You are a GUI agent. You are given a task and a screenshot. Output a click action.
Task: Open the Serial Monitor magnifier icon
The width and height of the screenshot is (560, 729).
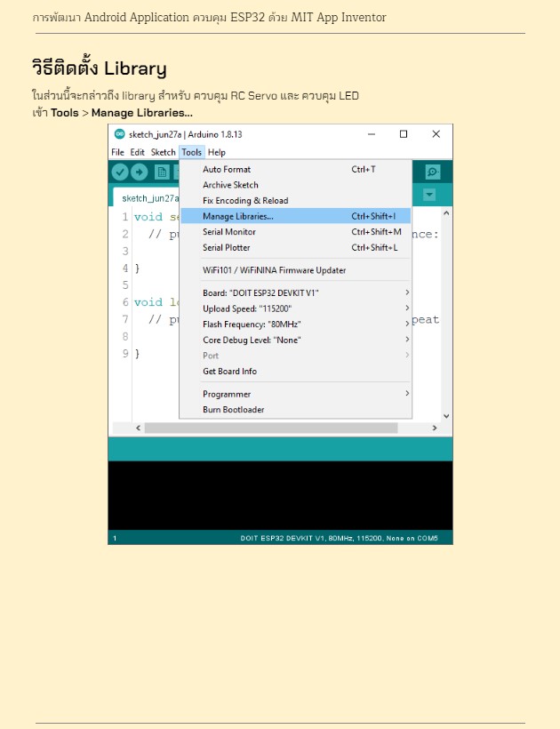tap(433, 172)
